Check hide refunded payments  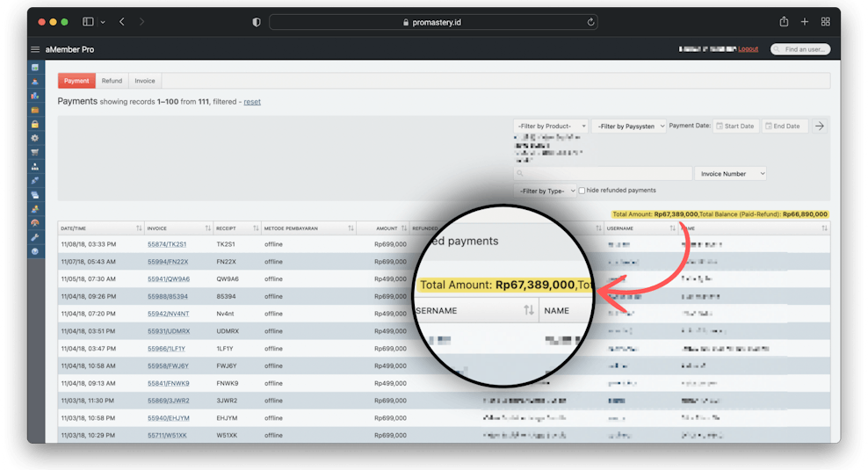click(582, 191)
